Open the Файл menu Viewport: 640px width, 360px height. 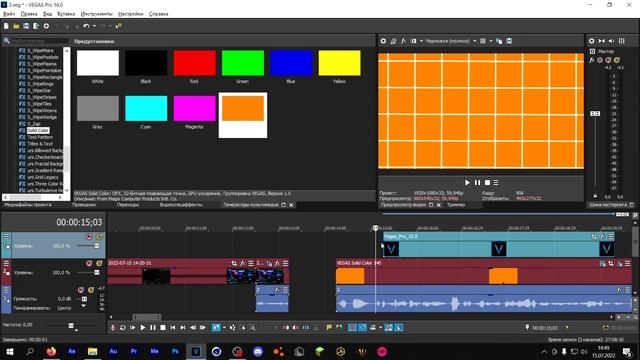[x=9, y=14]
